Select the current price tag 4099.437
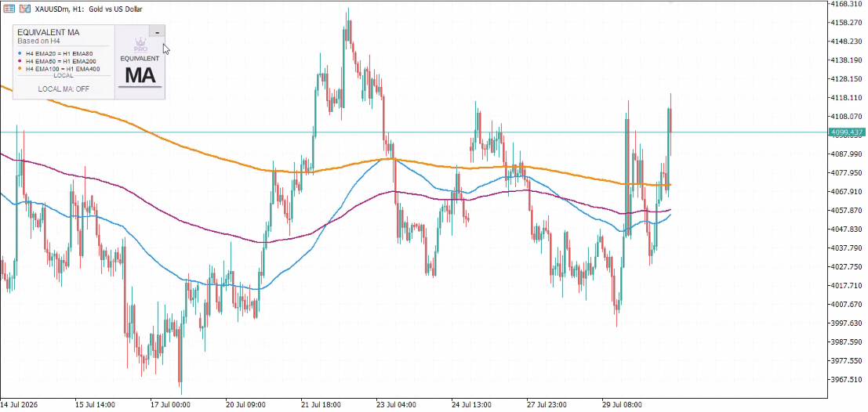868x412 pixels. [846, 132]
